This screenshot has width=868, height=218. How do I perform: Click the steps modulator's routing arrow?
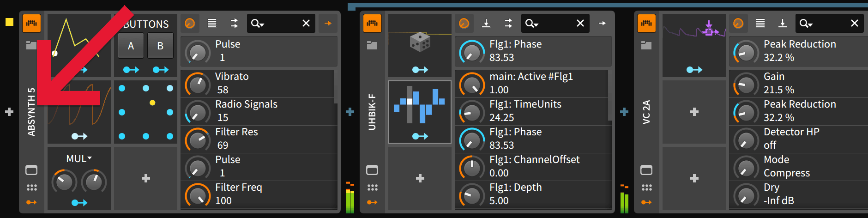point(420,136)
